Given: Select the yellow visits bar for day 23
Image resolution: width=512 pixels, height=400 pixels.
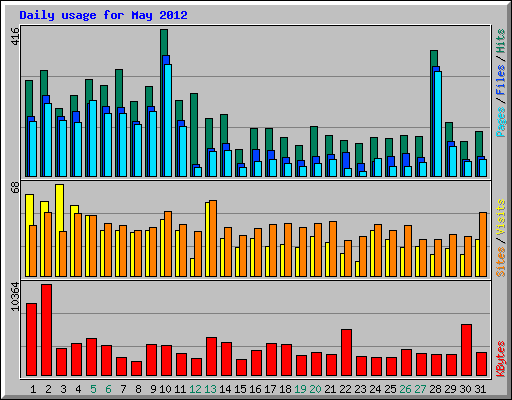Looking at the screenshot, I should tap(357, 269).
